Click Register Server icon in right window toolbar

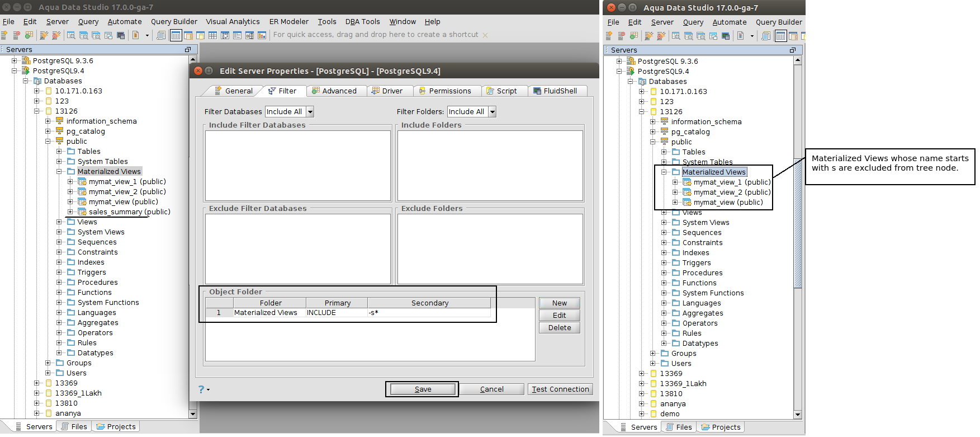pyautogui.click(x=609, y=36)
